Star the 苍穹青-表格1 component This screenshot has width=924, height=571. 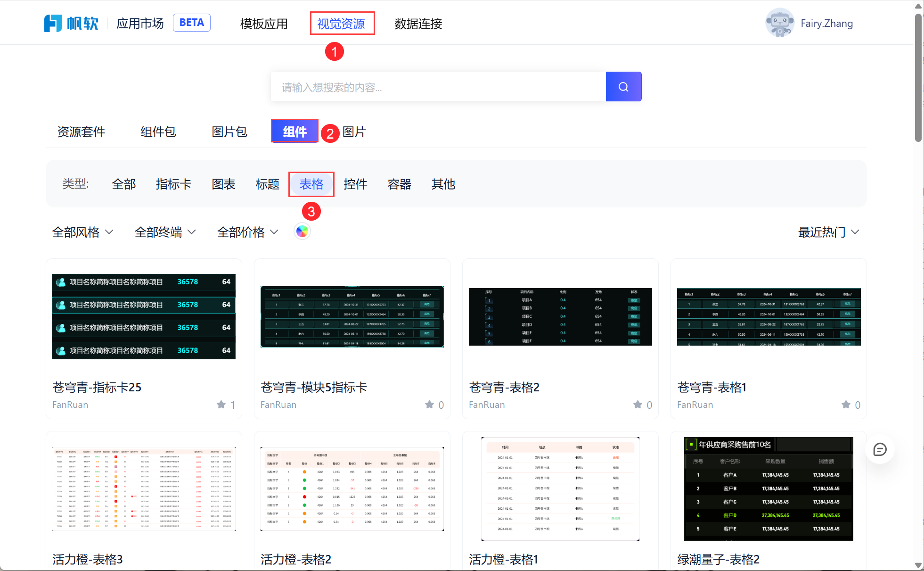pyautogui.click(x=846, y=405)
